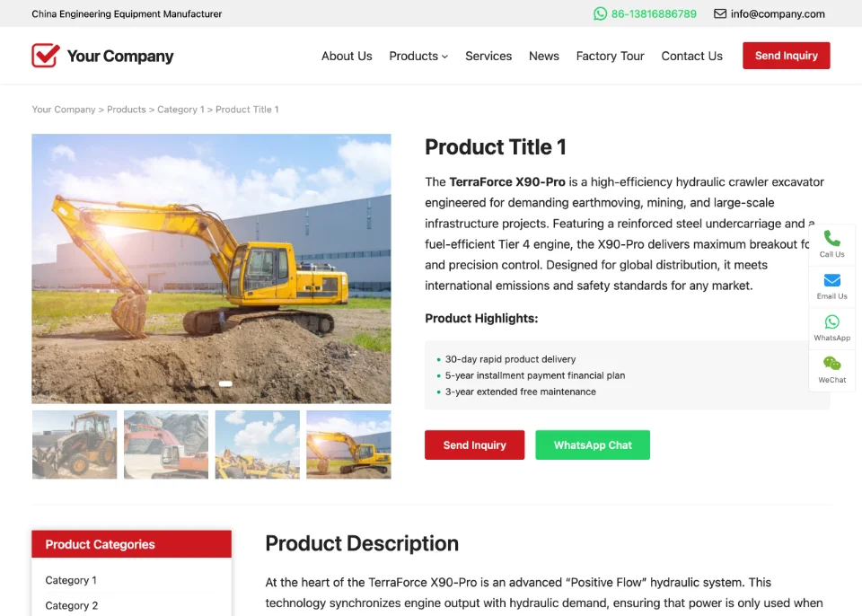Select Category 2 in Product Categories
Image resolution: width=862 pixels, height=616 pixels.
click(72, 605)
